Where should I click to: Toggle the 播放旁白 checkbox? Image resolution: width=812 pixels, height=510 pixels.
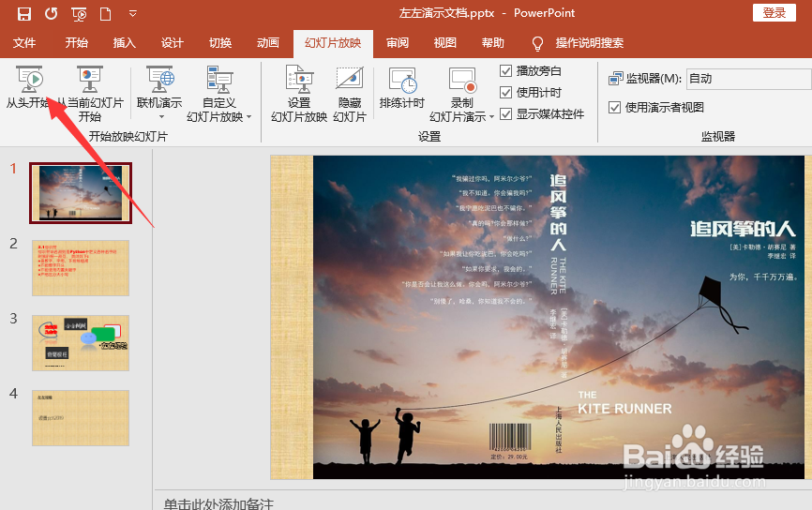click(x=506, y=71)
